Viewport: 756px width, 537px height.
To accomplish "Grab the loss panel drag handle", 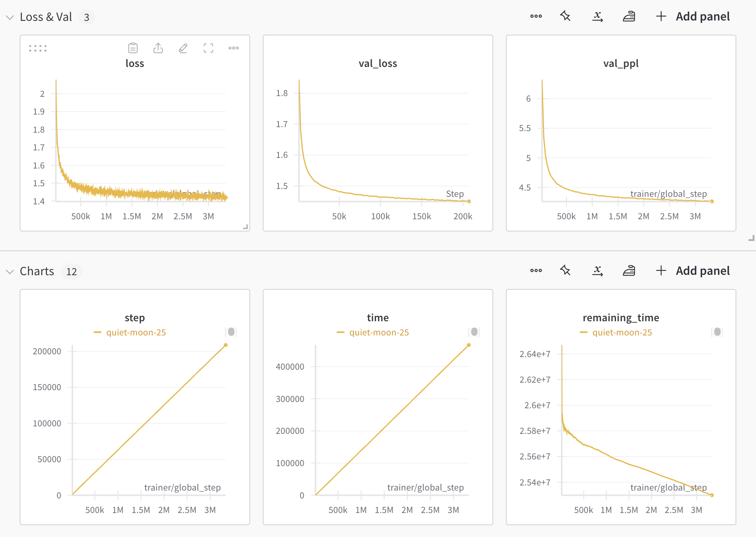I will coord(38,48).
